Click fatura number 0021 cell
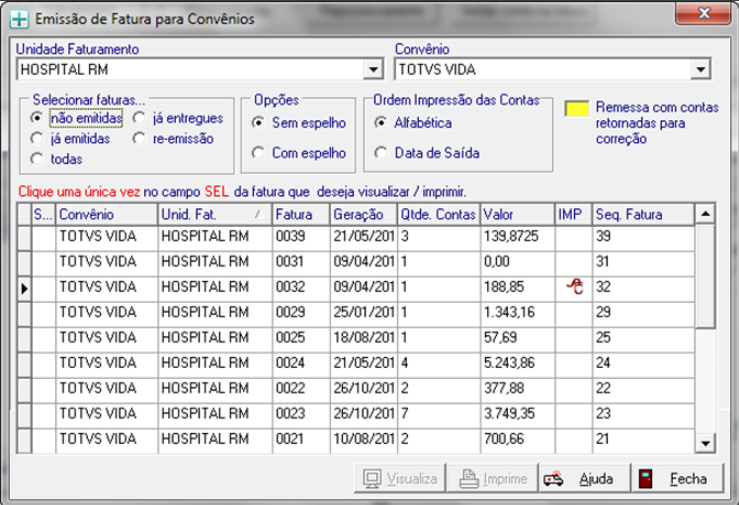Viewport: 739px width, 505px height. point(301,439)
